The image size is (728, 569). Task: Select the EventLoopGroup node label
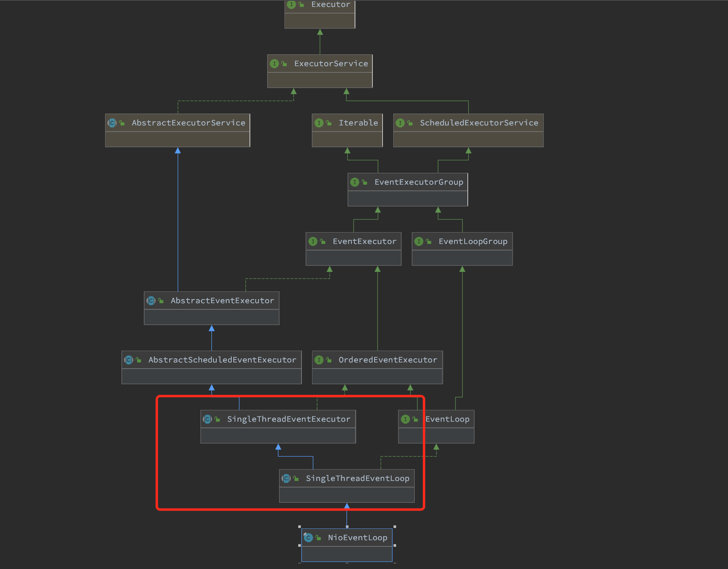(x=473, y=241)
